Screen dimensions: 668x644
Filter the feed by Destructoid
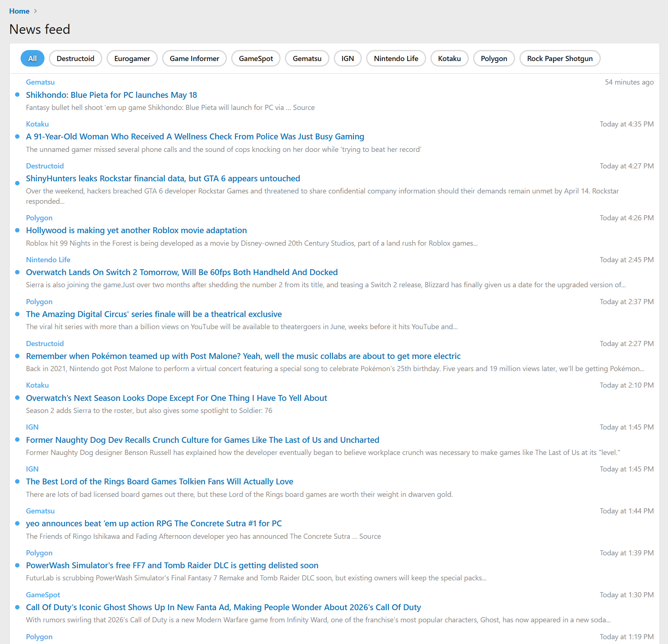(75, 58)
